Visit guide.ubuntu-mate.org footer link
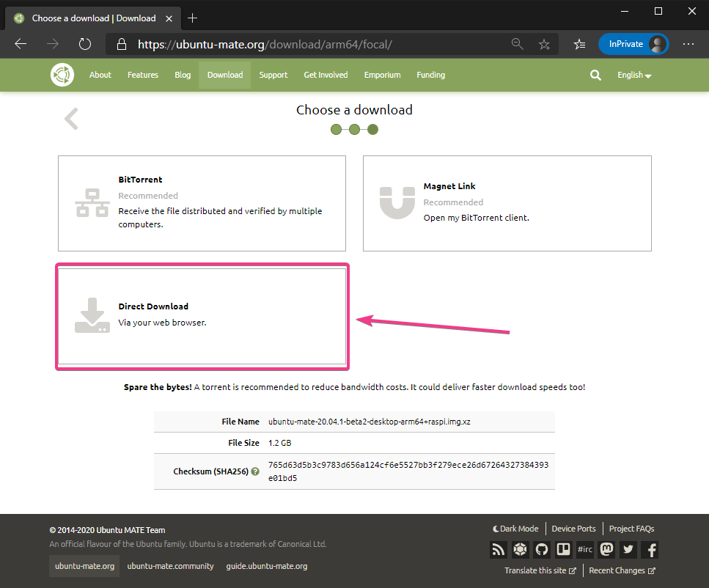 pyautogui.click(x=267, y=566)
